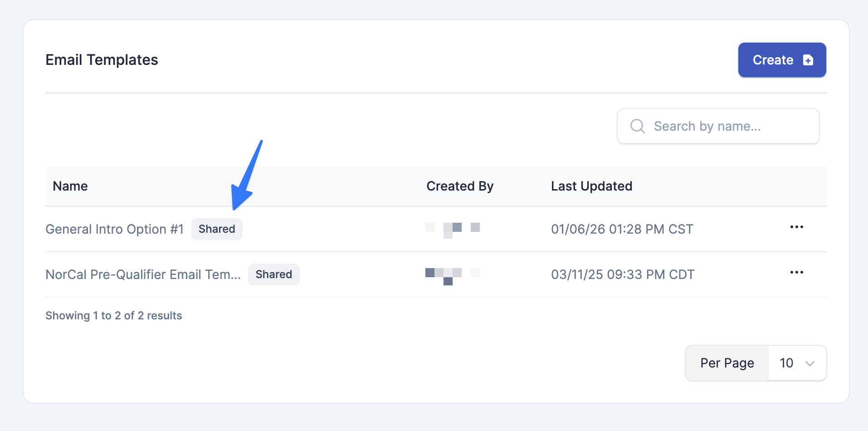Sort the table by the Name column

pos(70,186)
